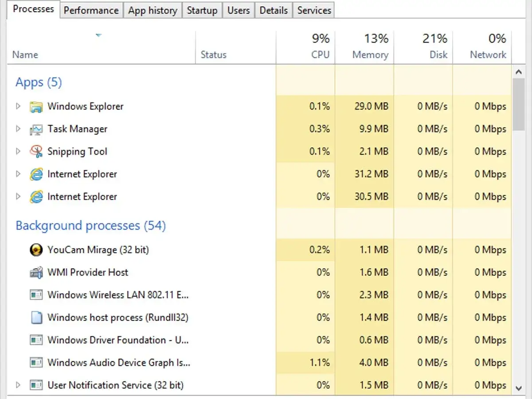The height and width of the screenshot is (399, 532).
Task: Select Windows host process (Rundll32) row name
Action: click(x=118, y=317)
